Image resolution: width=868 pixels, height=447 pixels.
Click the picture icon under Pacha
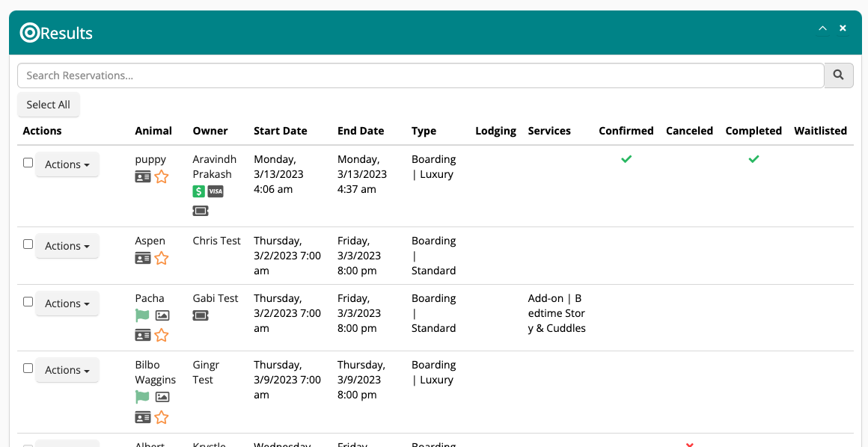point(162,315)
